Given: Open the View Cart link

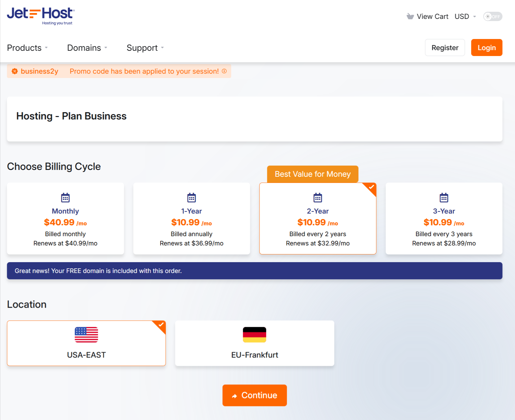Looking at the screenshot, I should point(427,16).
